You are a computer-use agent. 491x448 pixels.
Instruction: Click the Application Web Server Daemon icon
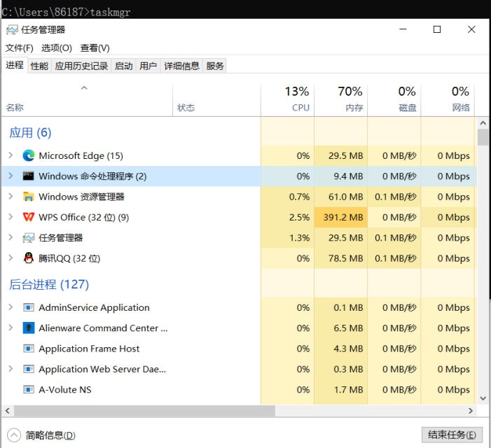click(29, 369)
